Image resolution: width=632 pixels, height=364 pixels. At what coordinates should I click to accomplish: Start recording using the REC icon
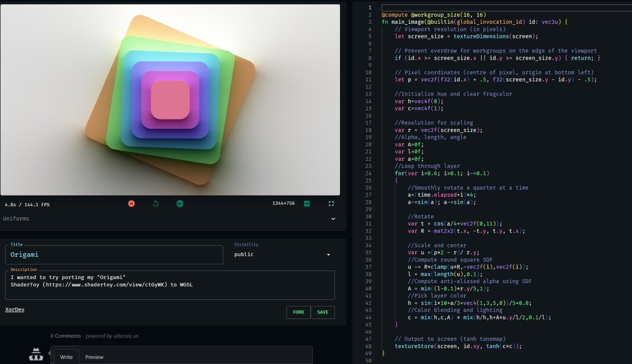(180, 203)
